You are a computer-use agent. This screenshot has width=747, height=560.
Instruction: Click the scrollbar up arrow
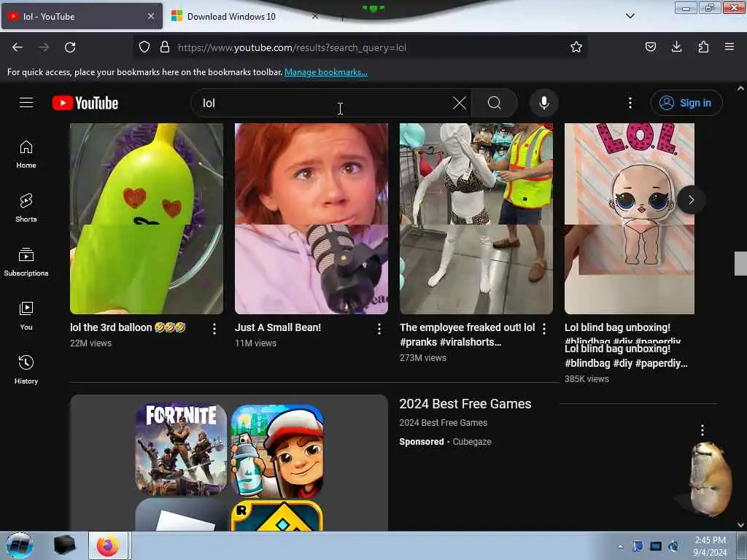pos(740,88)
